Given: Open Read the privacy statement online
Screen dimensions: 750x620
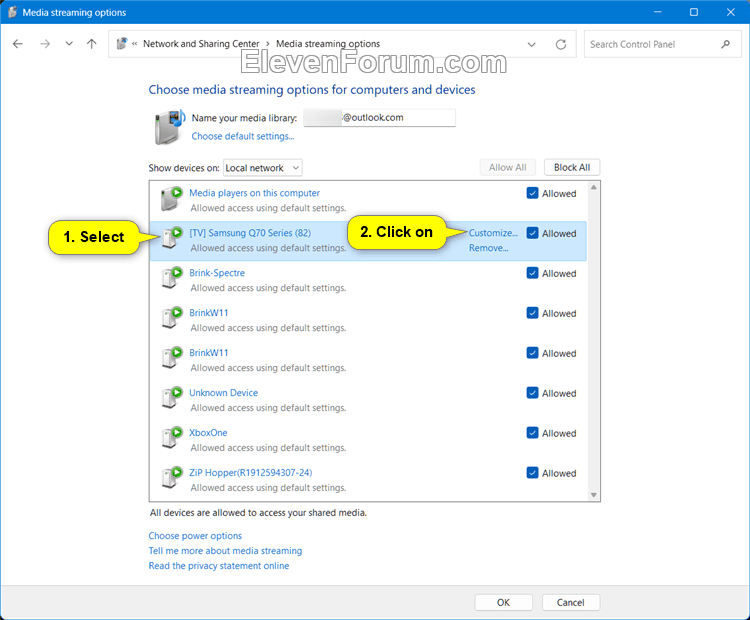Looking at the screenshot, I should (x=219, y=566).
